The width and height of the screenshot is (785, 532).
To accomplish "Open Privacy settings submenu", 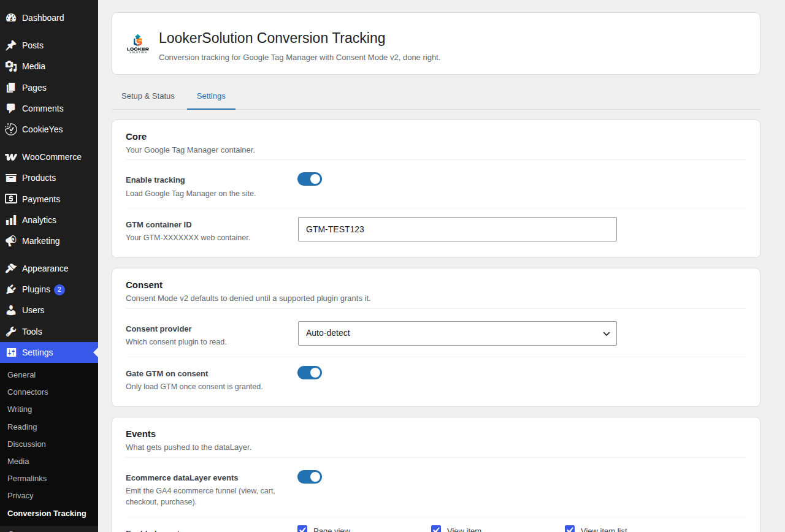I will coord(20,495).
